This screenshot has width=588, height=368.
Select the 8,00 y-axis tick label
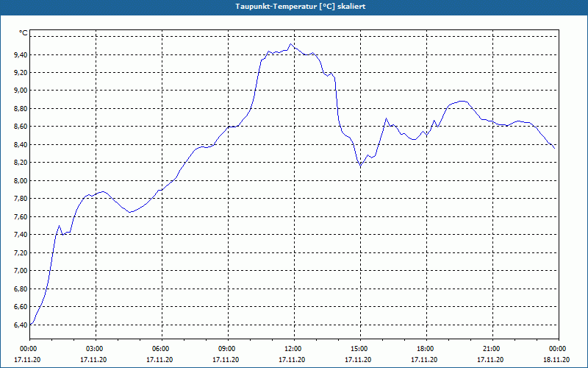[x=21, y=180]
